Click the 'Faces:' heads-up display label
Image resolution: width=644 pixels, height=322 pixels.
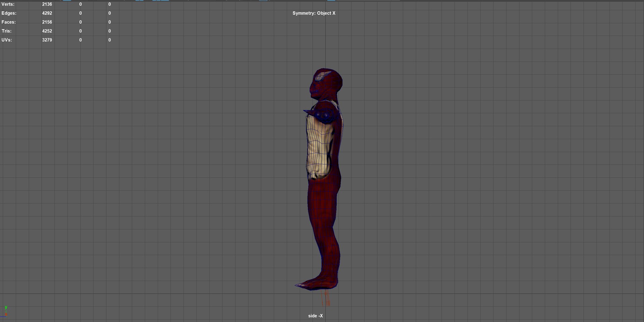pyautogui.click(x=8, y=22)
